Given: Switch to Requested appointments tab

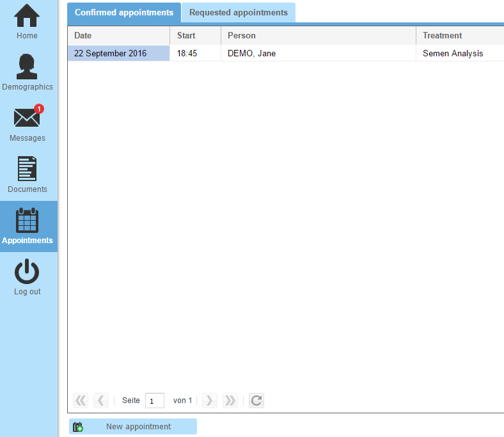Looking at the screenshot, I should click(x=239, y=13).
